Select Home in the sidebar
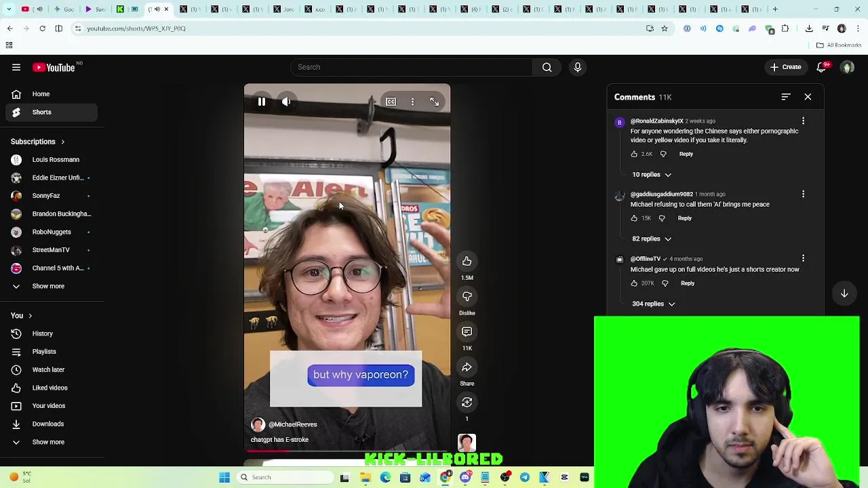This screenshot has height=488, width=868. [52, 94]
